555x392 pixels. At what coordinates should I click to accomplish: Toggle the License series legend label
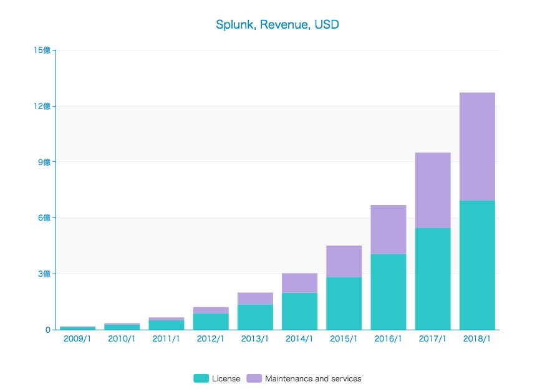(226, 378)
